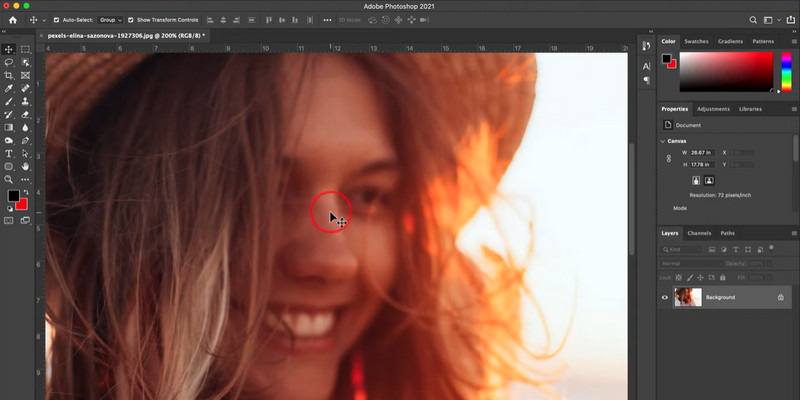Reset default foreground and background colors
800x400 pixels.
(10, 209)
